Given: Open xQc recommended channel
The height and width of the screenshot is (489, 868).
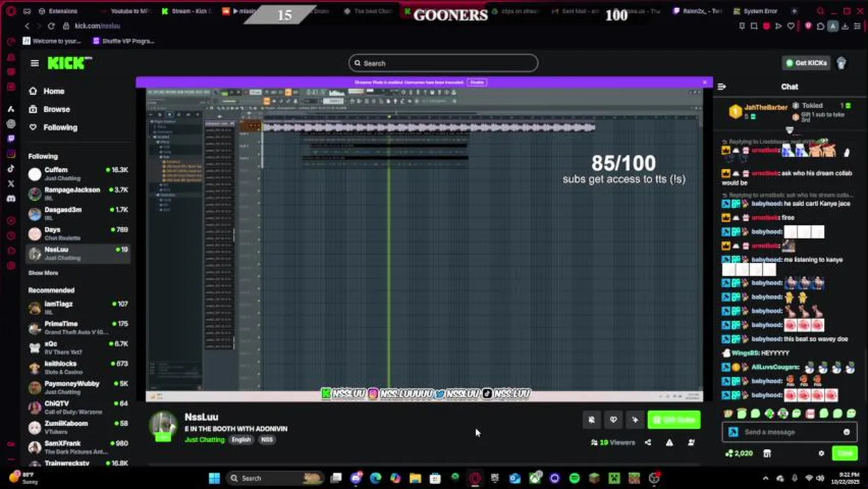Looking at the screenshot, I should [77, 348].
